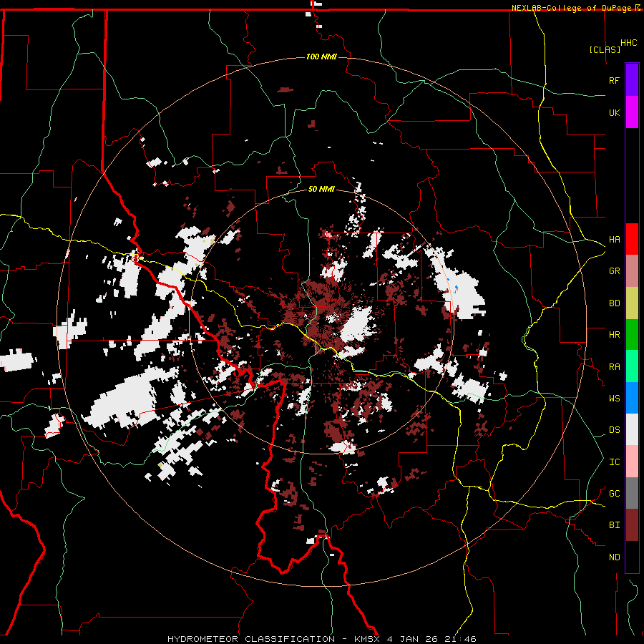The image size is (644, 644).
Task: Select the BD yellow legend swatch
Action: [632, 303]
